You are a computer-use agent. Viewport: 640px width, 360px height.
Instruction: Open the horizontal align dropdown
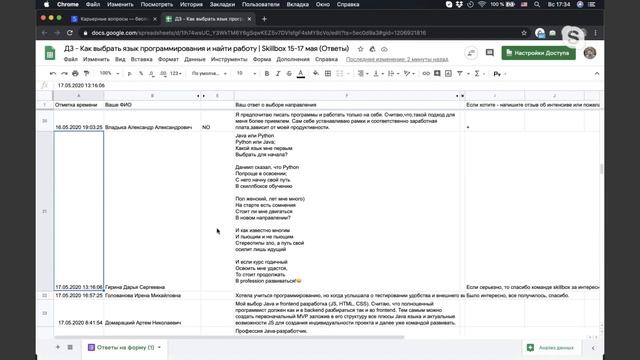[363, 73]
